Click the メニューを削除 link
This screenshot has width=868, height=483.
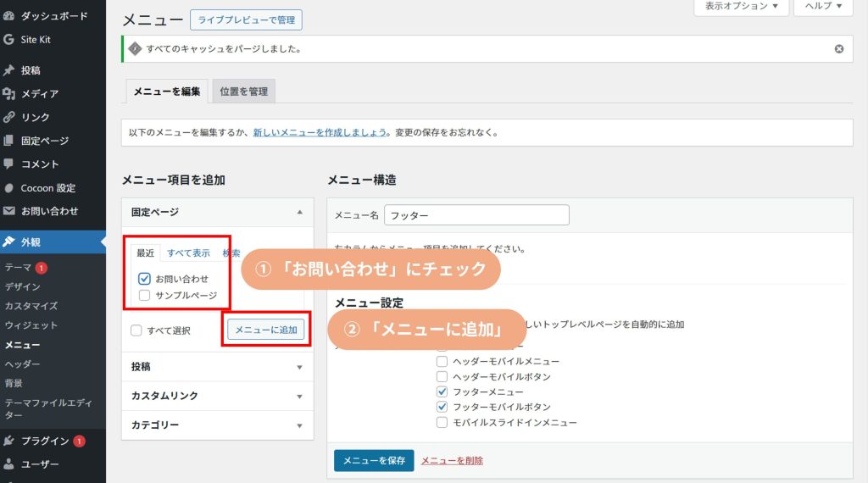(452, 460)
